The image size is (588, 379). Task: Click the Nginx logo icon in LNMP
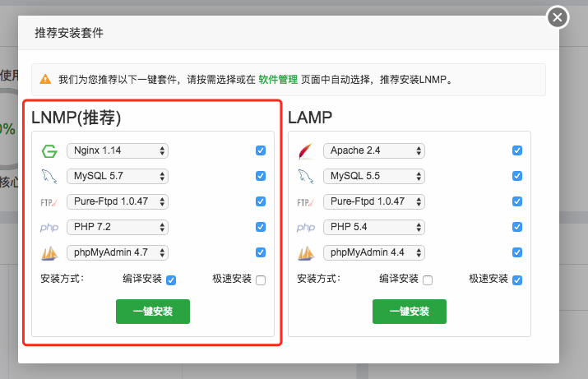pos(49,151)
